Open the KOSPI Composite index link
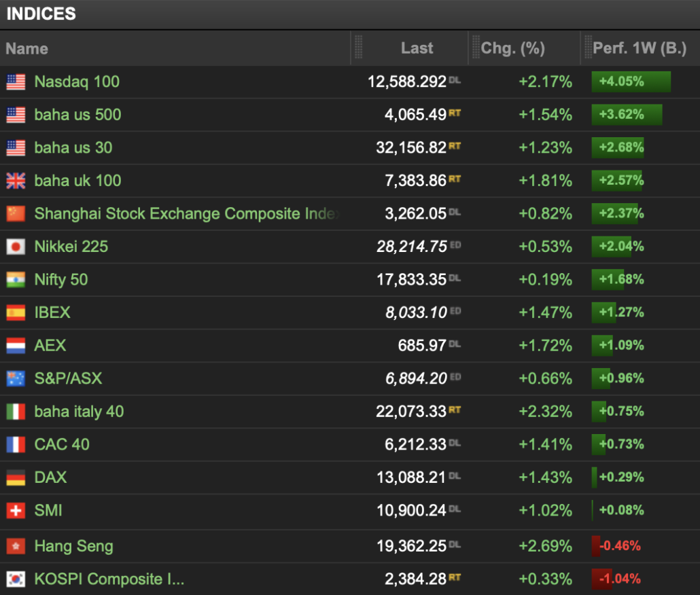The width and height of the screenshot is (700, 595). (x=109, y=579)
